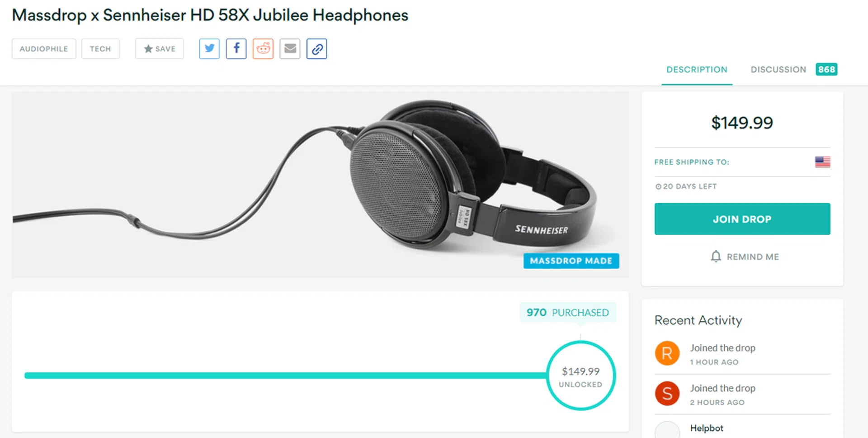
Task: Copy the drop link with chain icon
Action: 317,49
